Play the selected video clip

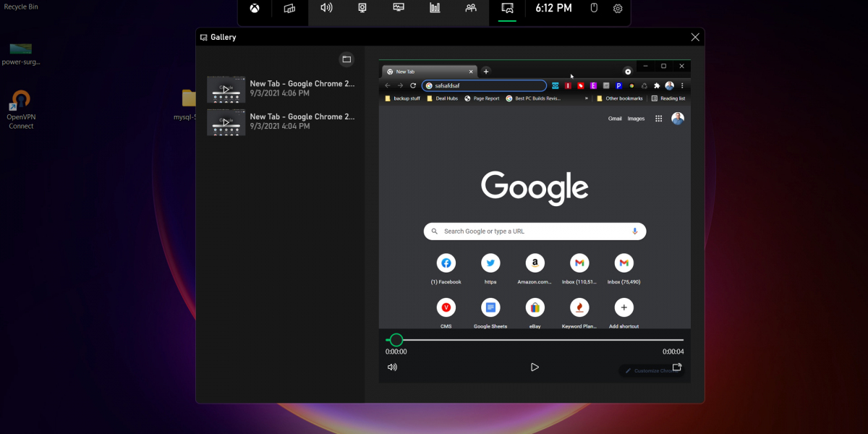(x=535, y=367)
